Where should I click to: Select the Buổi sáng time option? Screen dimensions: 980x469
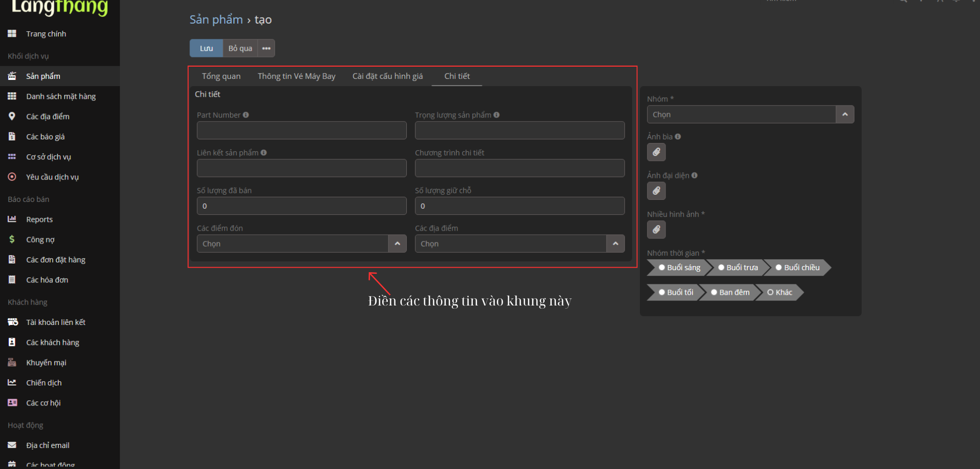[679, 268]
